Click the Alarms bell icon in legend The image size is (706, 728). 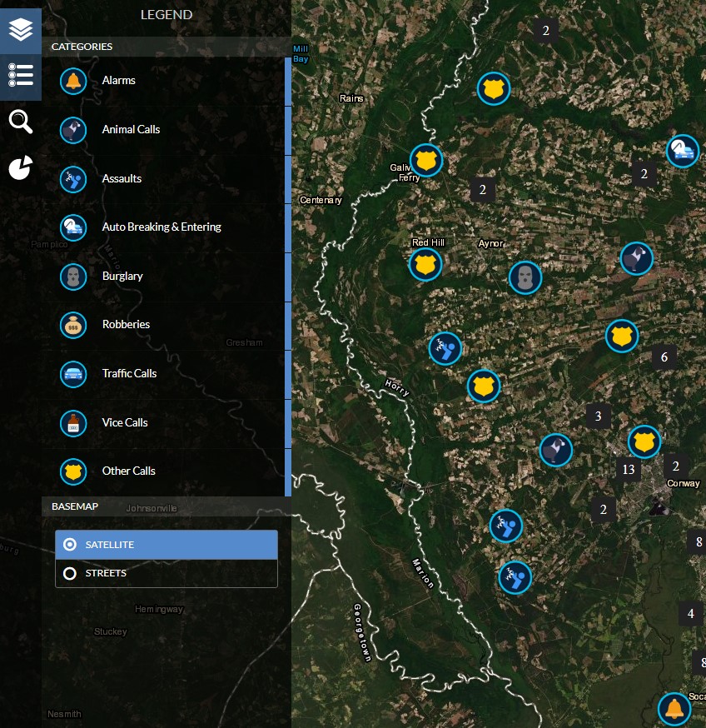[73, 81]
